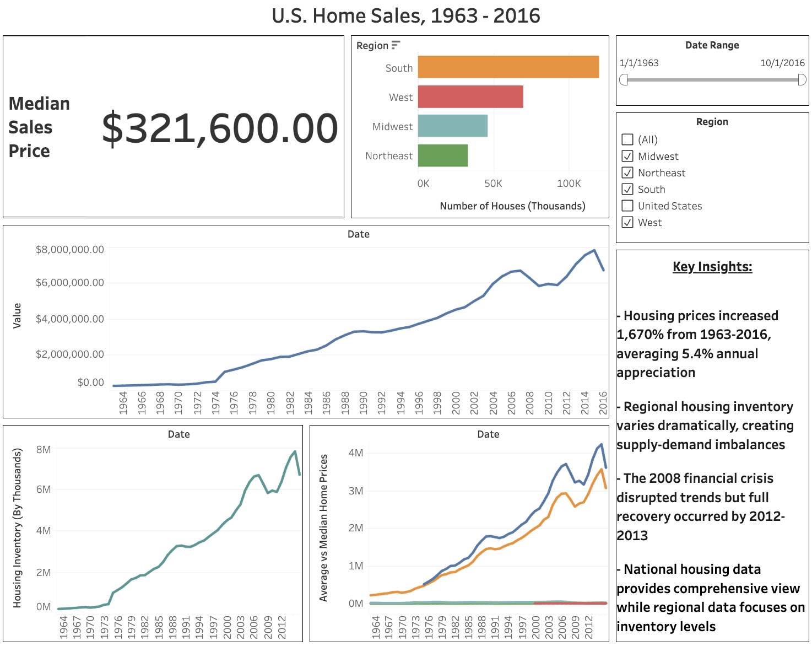Screen dimensions: 812x646
Task: Disable the West region filter
Action: 627,222
